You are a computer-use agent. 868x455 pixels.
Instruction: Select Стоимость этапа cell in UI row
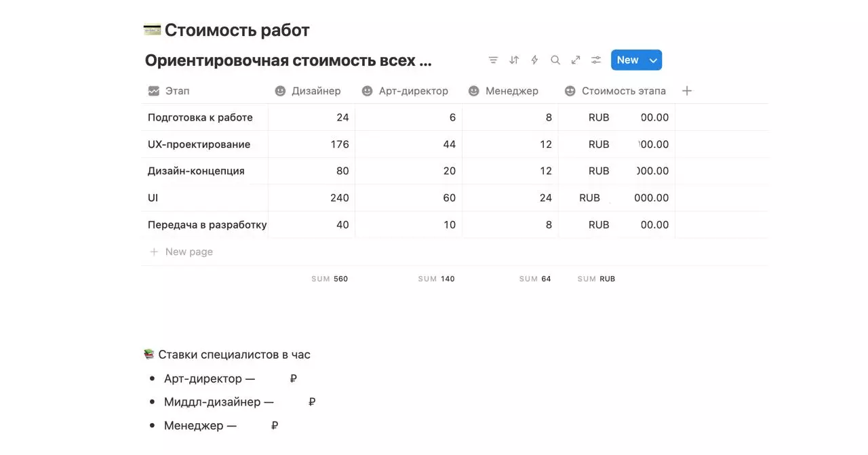617,198
